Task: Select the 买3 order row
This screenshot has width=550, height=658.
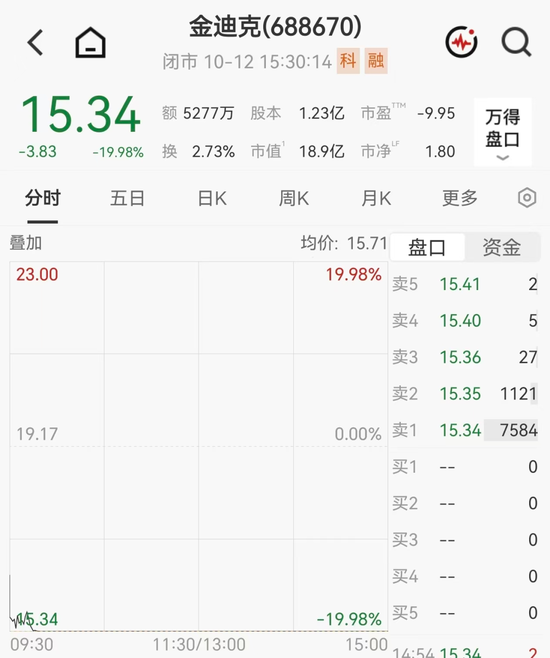Action: point(465,540)
